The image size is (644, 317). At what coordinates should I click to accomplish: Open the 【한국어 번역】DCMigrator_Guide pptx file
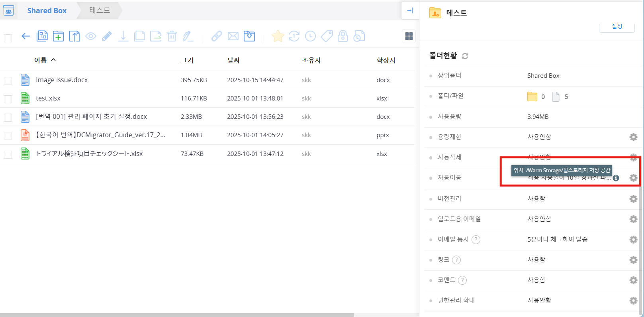click(100, 135)
